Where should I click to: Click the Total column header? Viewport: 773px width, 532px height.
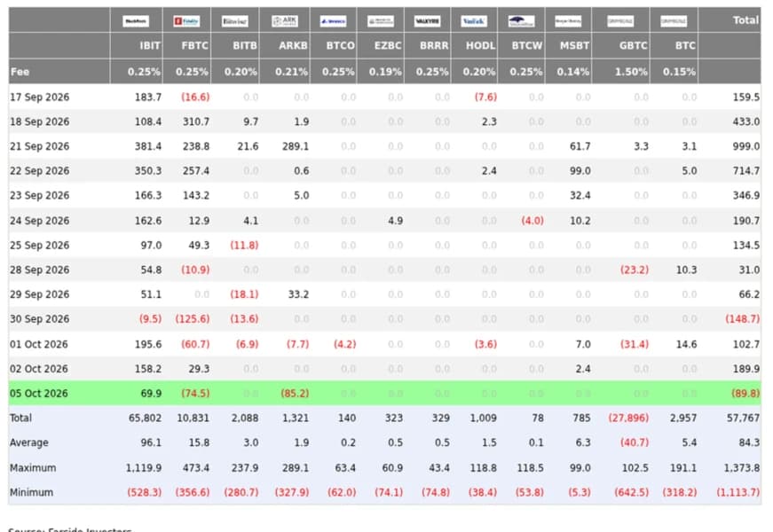(745, 20)
